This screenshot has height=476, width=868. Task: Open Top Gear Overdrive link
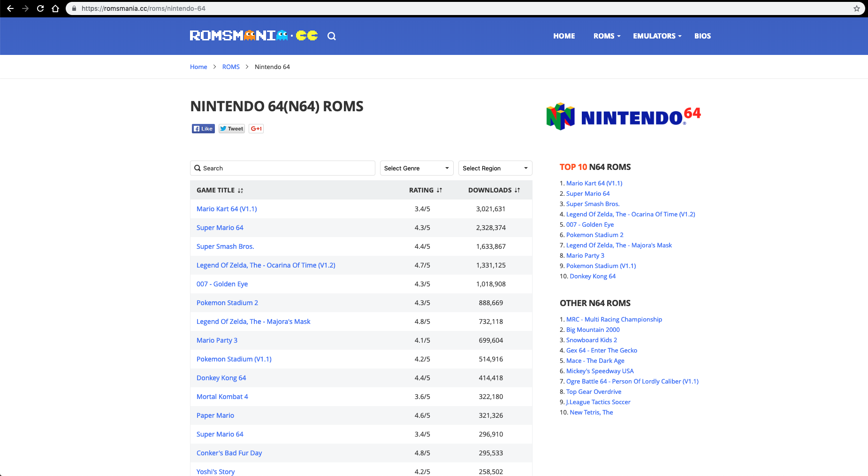coord(594,392)
